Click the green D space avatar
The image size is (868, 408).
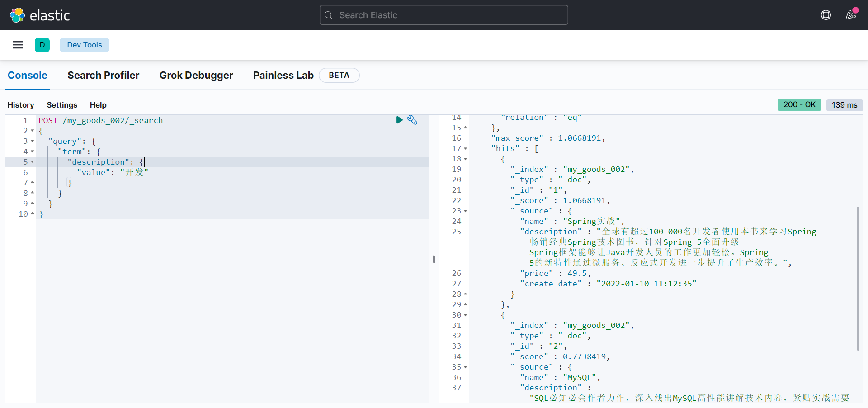[x=42, y=45]
